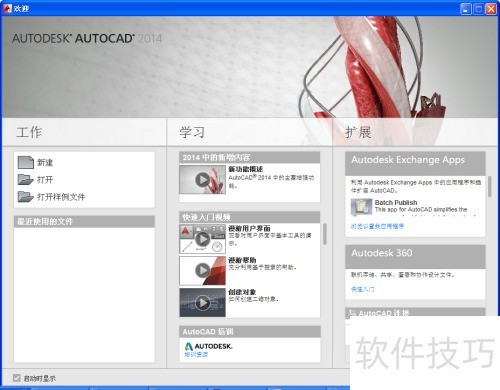
Task: Click the Autodesk 360 header
Action: (415, 256)
